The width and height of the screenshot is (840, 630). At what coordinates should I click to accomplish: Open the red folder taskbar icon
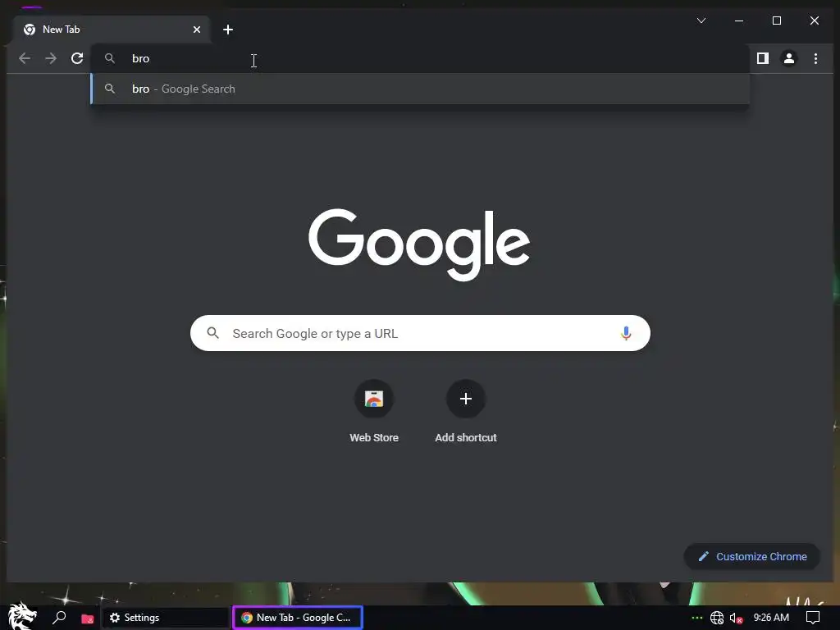[x=87, y=619]
